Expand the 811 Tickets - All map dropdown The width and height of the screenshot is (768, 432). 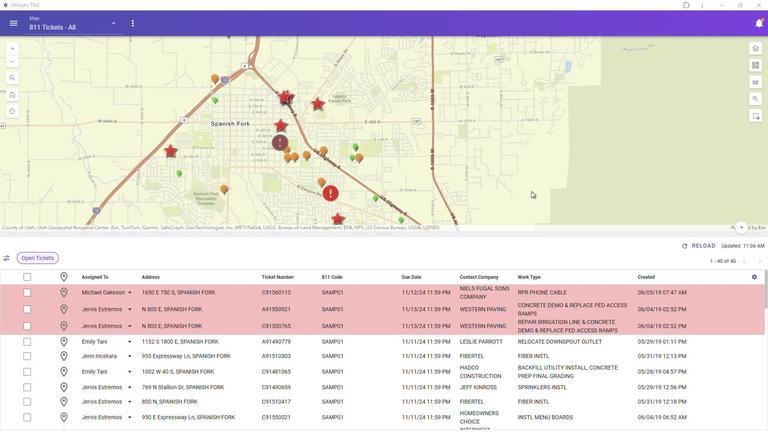point(113,23)
